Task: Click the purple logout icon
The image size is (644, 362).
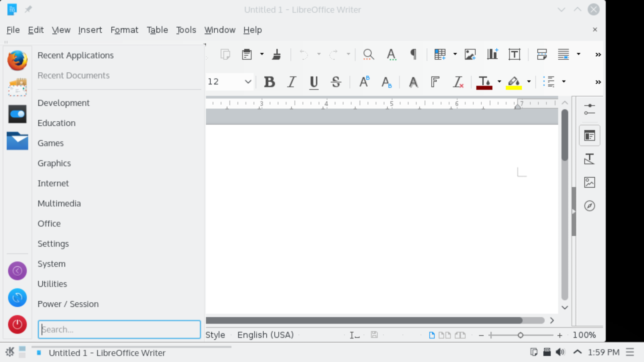Action: click(x=17, y=271)
